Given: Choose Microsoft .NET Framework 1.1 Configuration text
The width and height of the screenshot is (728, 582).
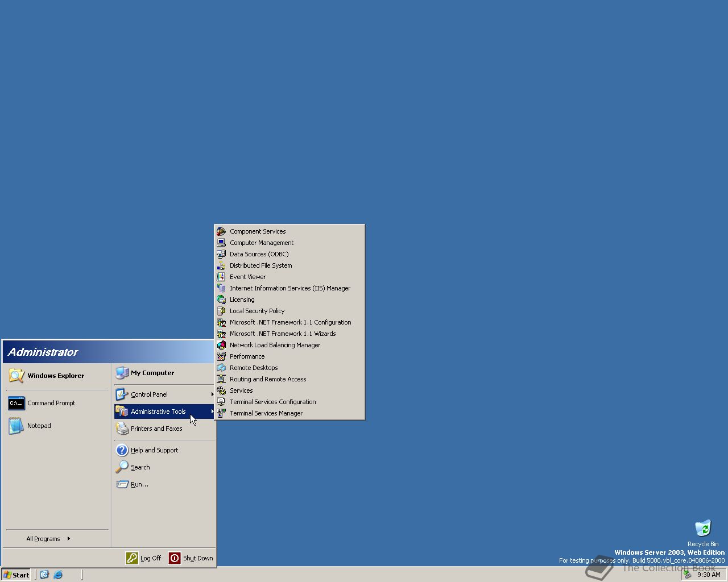Looking at the screenshot, I should tap(291, 322).
